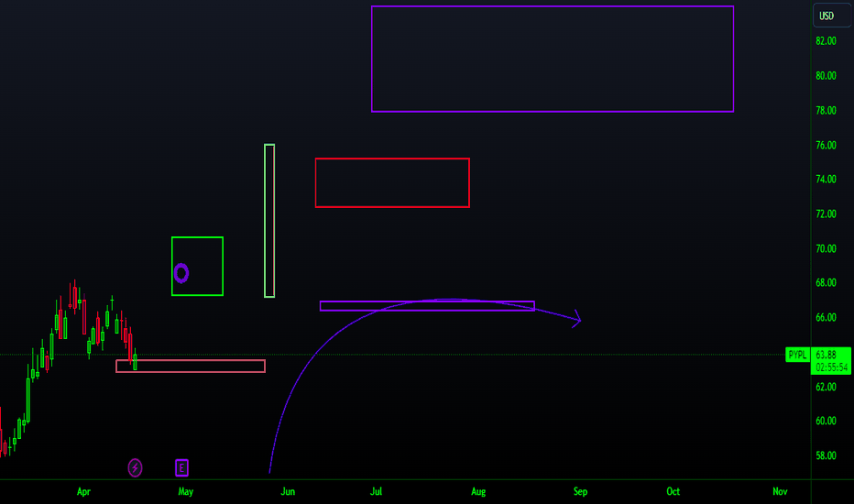
Task: Click the 58.00 price axis label
Action: coord(826,456)
